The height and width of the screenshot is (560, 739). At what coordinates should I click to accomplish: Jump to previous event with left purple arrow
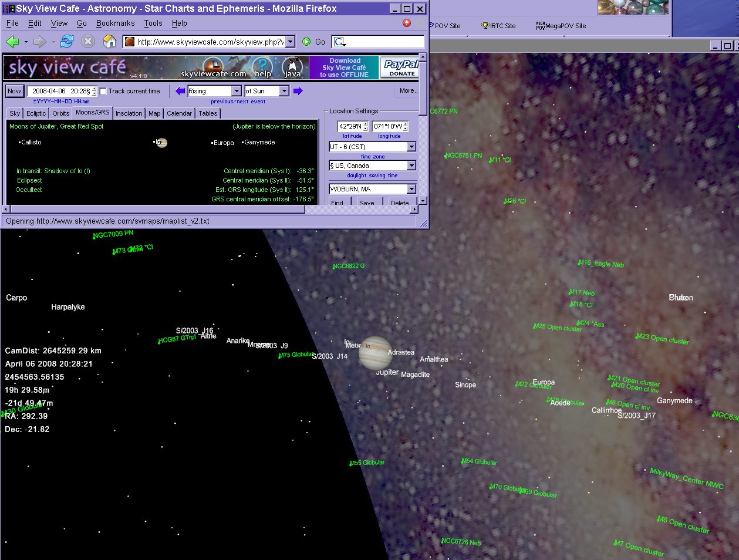click(x=180, y=91)
